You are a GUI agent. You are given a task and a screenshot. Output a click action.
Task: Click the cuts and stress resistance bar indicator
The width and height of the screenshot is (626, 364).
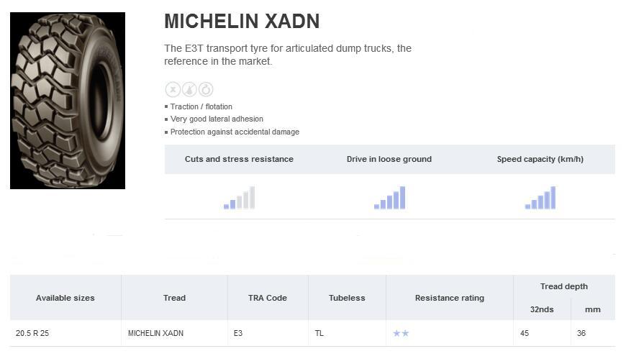[239, 198]
